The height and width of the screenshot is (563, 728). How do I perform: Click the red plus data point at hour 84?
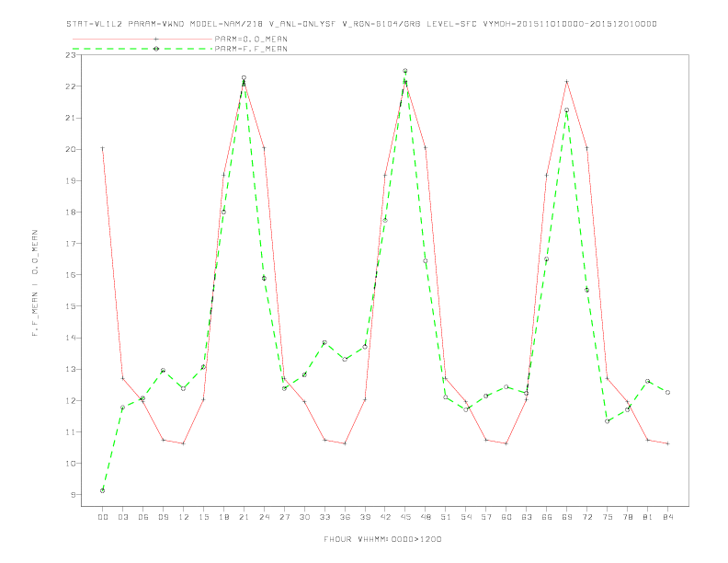[667, 443]
